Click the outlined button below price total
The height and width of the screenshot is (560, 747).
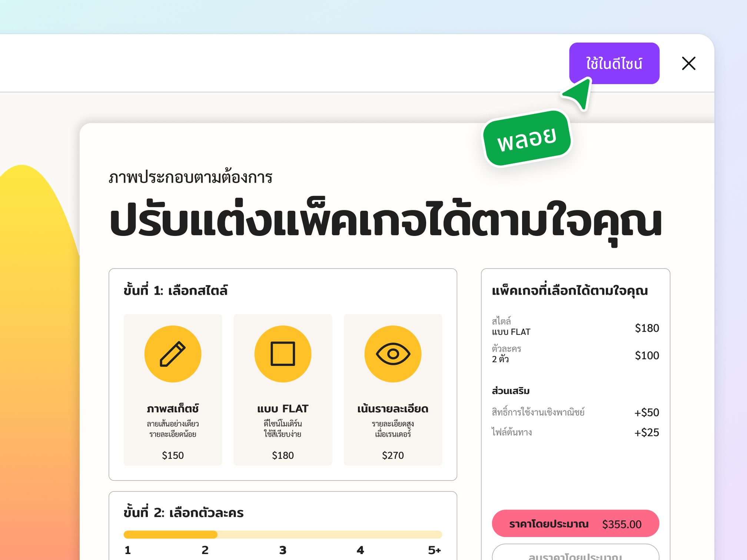(575, 554)
